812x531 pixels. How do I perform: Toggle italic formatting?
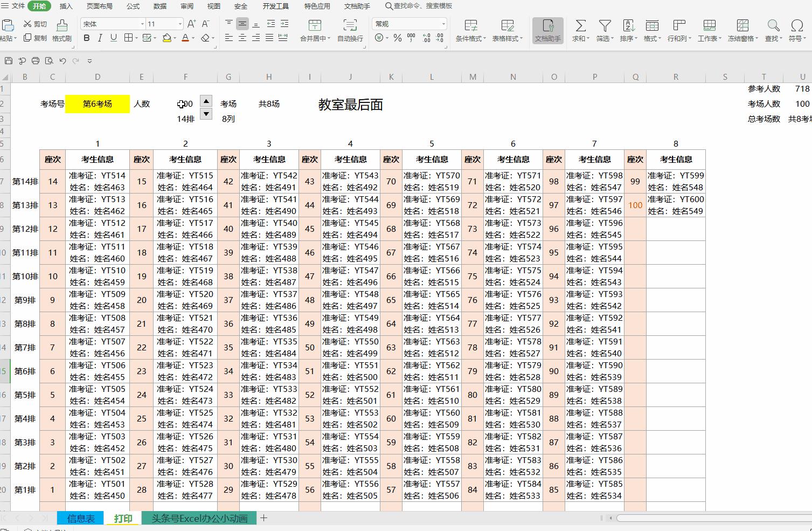[100, 38]
